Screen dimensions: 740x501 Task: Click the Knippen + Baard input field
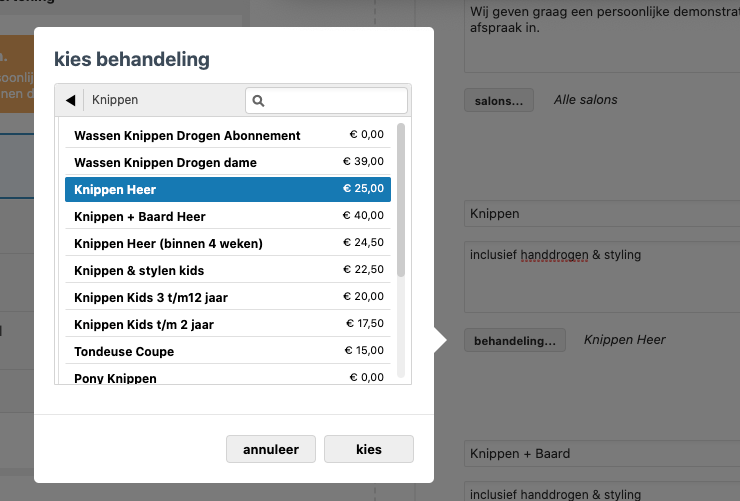click(x=600, y=453)
